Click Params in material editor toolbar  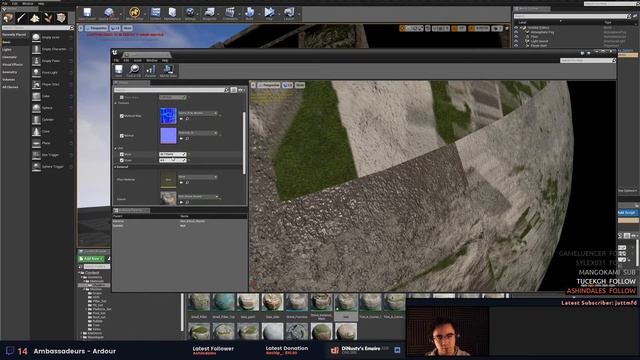[151, 71]
